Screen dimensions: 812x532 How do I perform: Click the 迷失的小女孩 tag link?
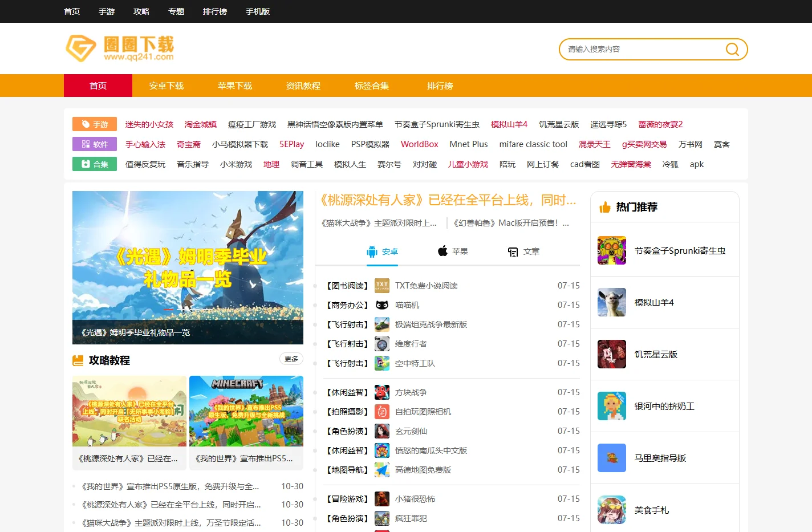coord(149,124)
